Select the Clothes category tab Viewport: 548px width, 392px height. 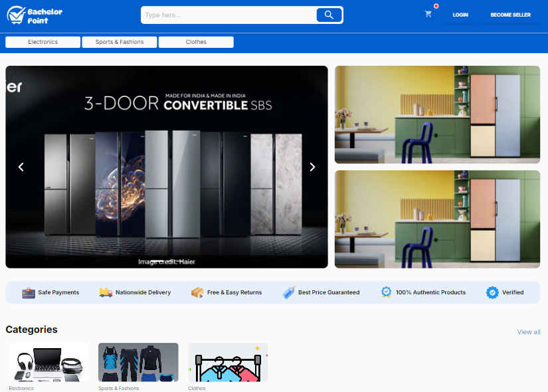tap(196, 42)
